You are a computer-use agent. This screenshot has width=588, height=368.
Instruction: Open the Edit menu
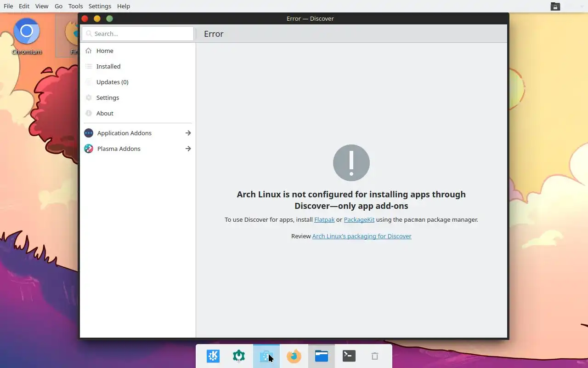click(24, 6)
